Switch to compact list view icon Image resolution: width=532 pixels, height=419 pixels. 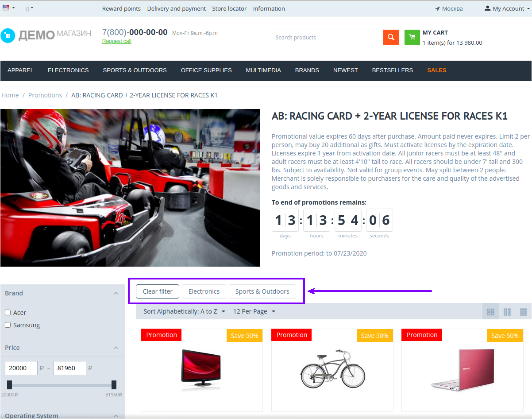pos(524,312)
